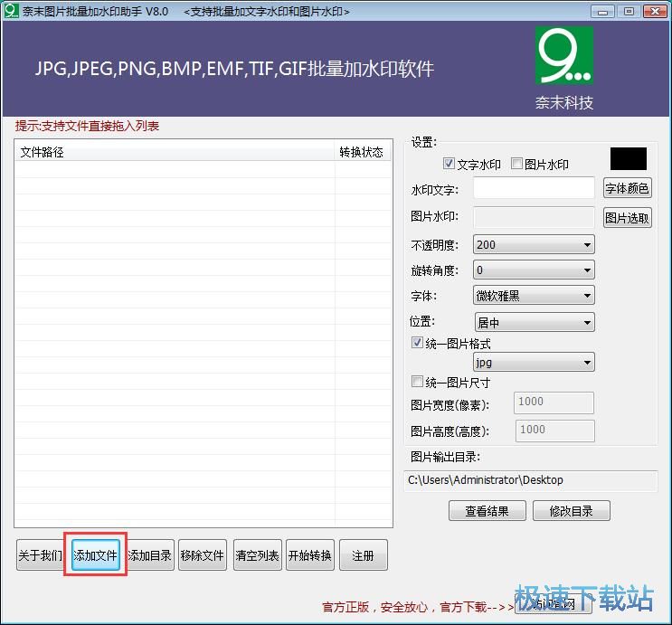Uncheck 统一图片格式 option
This screenshot has width=672, height=625.
coord(417,344)
